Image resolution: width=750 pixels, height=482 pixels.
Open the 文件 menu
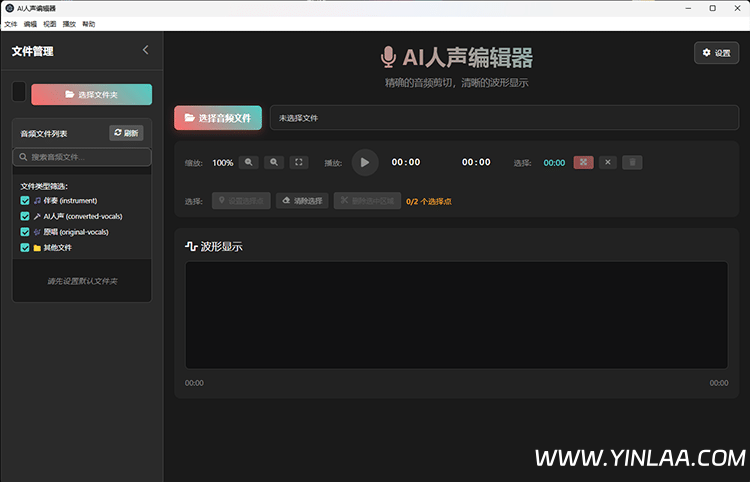(11, 24)
